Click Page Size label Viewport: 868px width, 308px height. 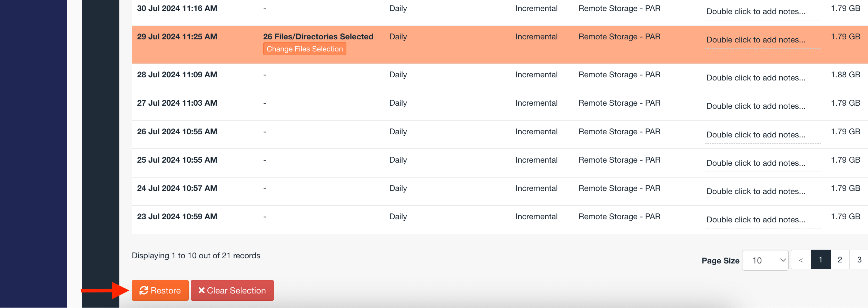(x=721, y=261)
